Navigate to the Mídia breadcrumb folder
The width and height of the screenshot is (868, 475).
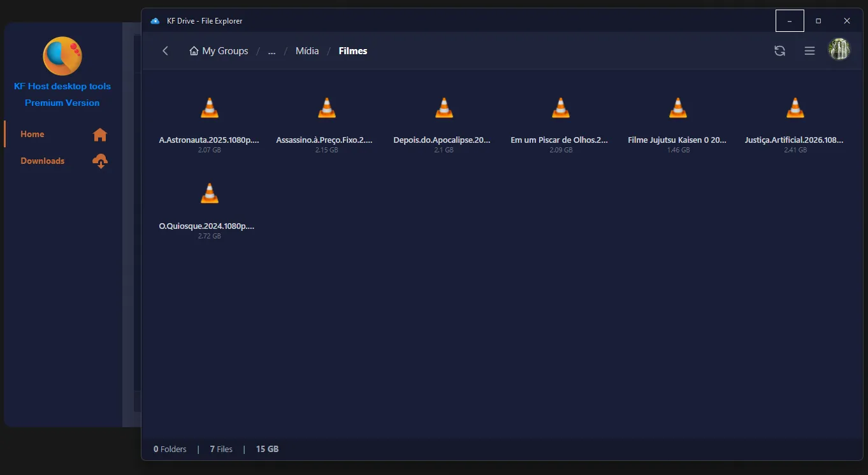point(307,51)
